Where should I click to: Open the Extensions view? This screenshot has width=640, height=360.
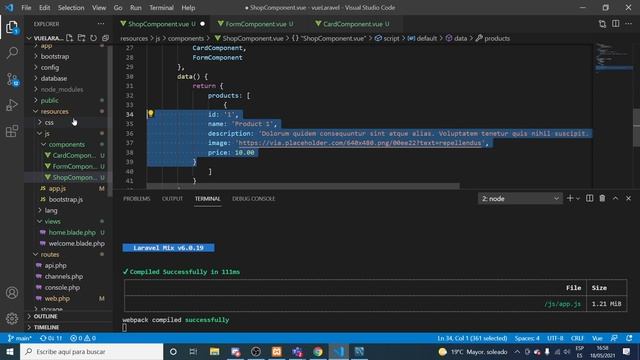coord(12,131)
